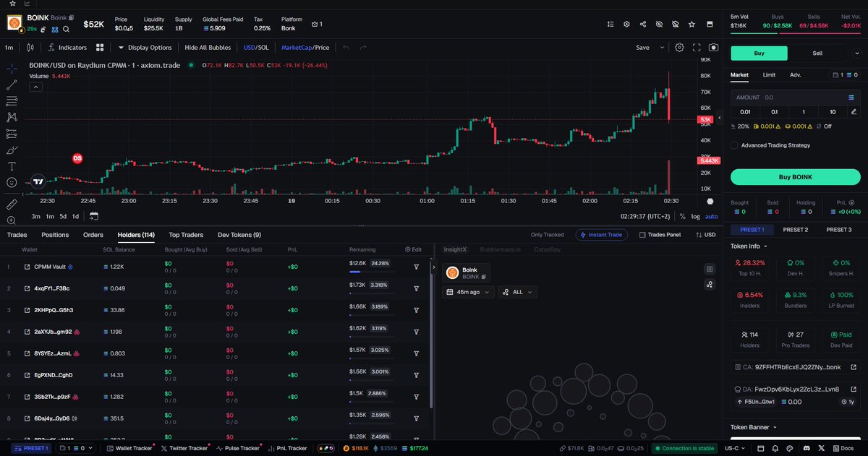The height and width of the screenshot is (456, 868).
Task: Click the AMOUNT input field
Action: 795,97
